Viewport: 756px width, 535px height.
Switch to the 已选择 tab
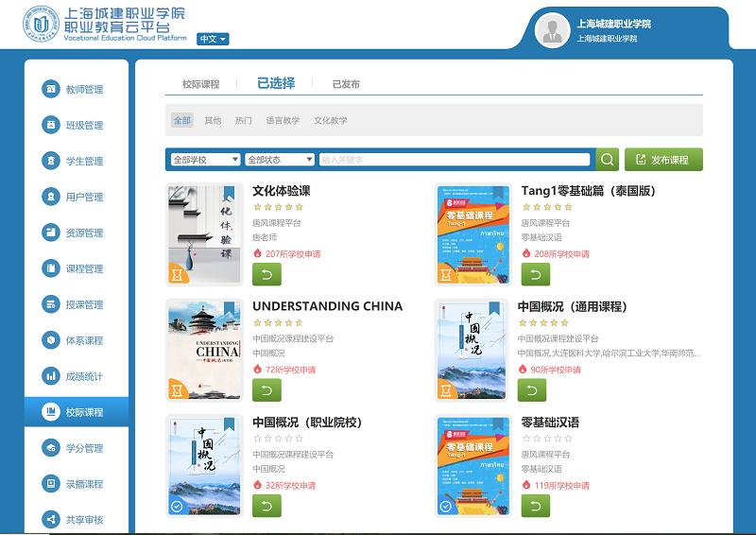click(276, 83)
